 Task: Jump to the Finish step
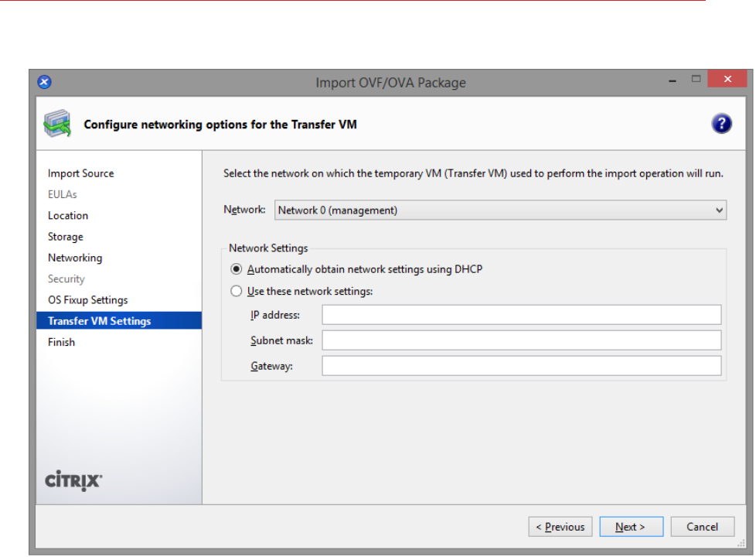[x=62, y=342]
